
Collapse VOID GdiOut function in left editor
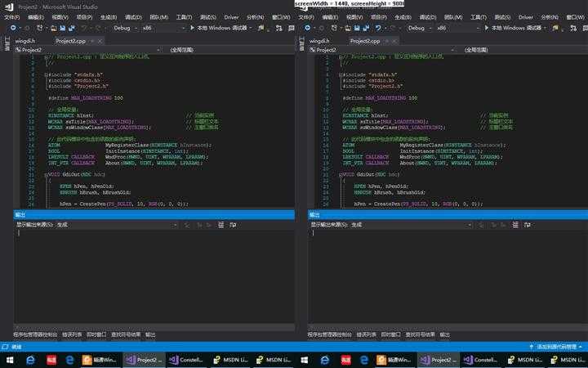click(x=46, y=175)
